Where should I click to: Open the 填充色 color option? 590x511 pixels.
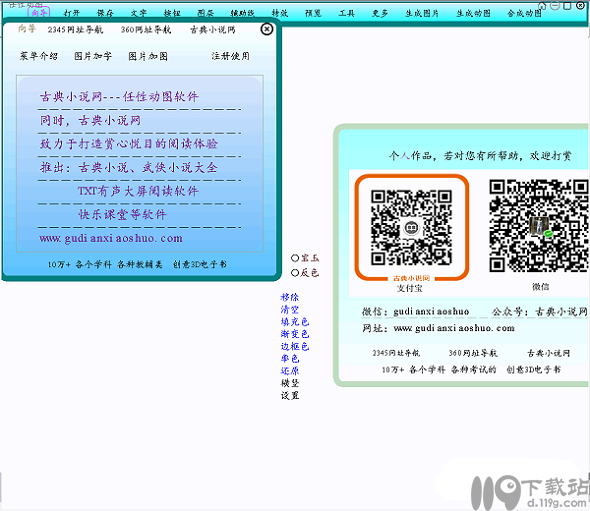(295, 322)
